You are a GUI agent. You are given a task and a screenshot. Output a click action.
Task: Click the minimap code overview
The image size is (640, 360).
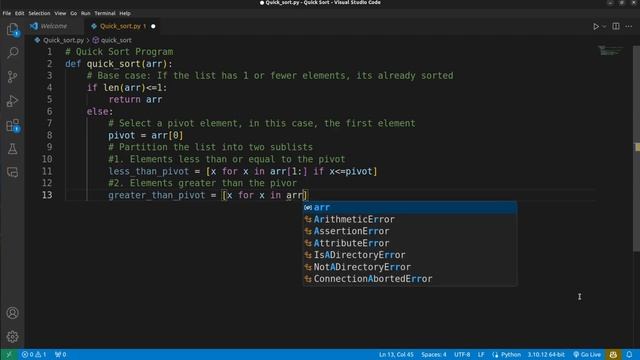610,51
